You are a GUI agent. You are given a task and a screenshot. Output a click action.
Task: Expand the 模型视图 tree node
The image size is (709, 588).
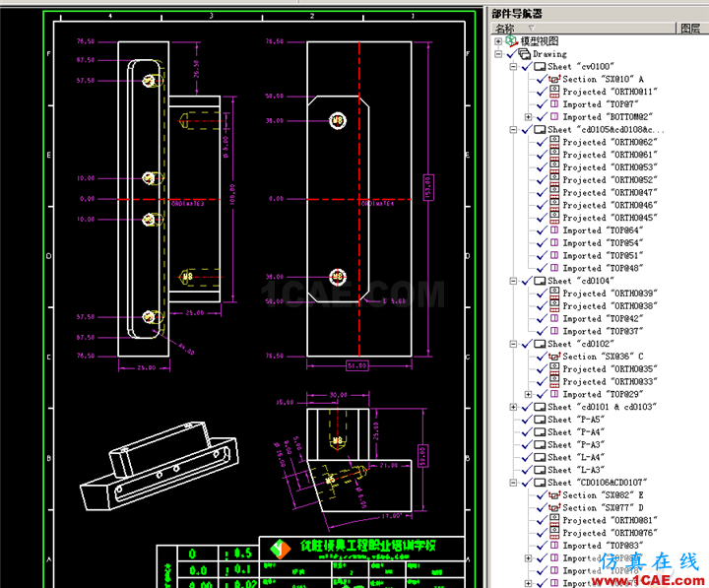[x=498, y=41]
